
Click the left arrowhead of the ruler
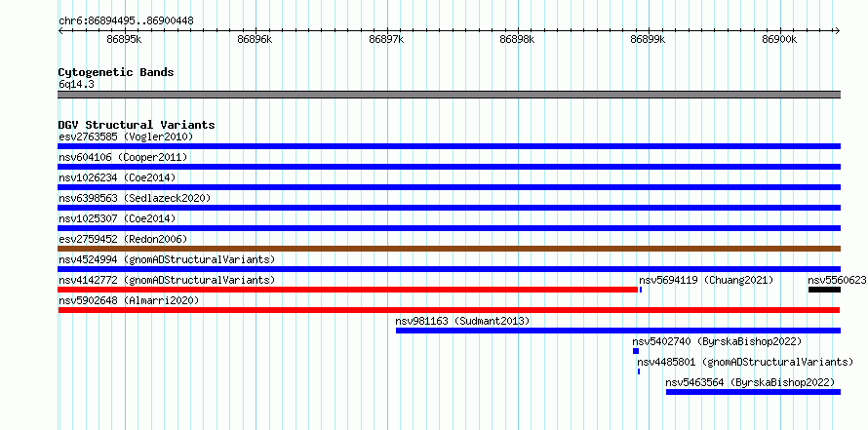[x=60, y=31]
